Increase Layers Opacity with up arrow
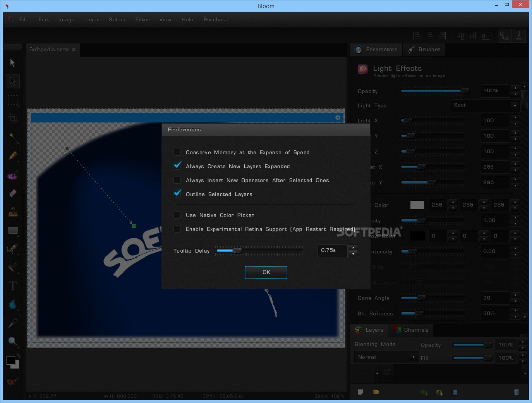 tap(523, 342)
